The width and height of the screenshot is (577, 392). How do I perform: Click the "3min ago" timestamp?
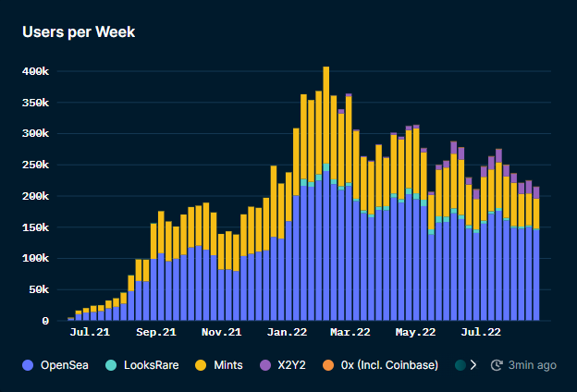coord(533,365)
